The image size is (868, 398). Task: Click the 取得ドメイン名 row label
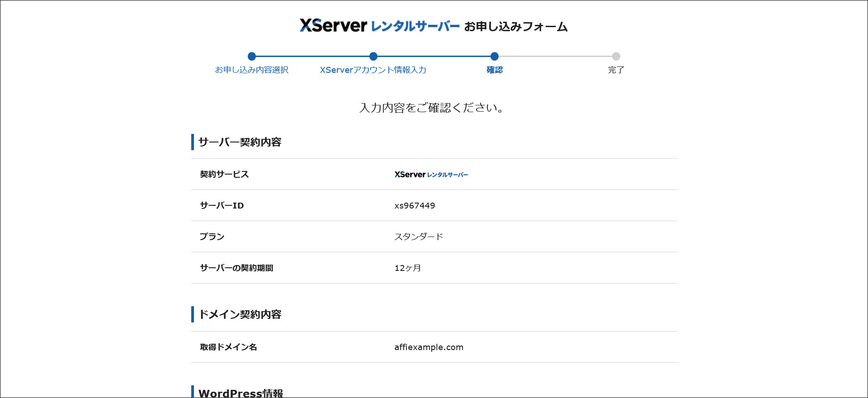(228, 347)
